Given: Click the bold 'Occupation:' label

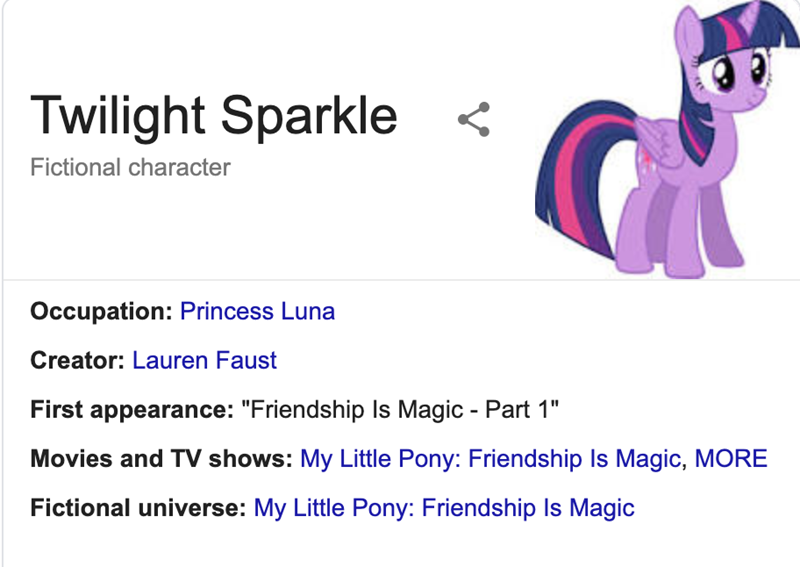Looking at the screenshot, I should click(102, 311).
